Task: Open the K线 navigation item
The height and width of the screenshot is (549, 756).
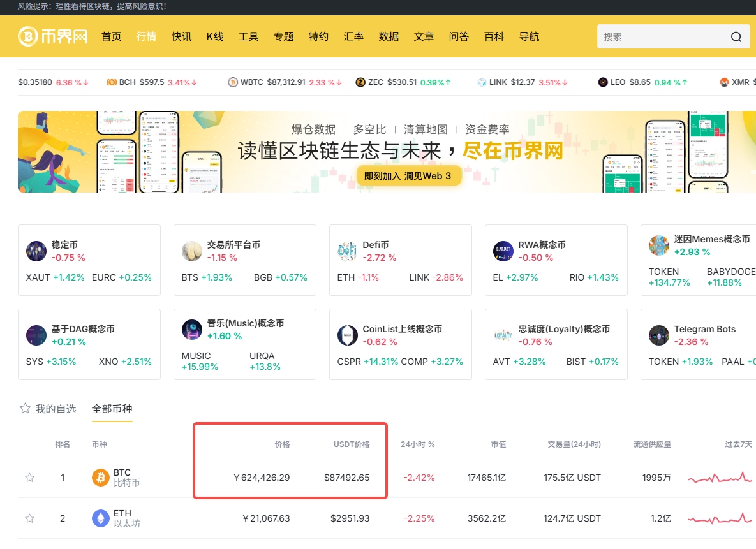Action: 215,36
